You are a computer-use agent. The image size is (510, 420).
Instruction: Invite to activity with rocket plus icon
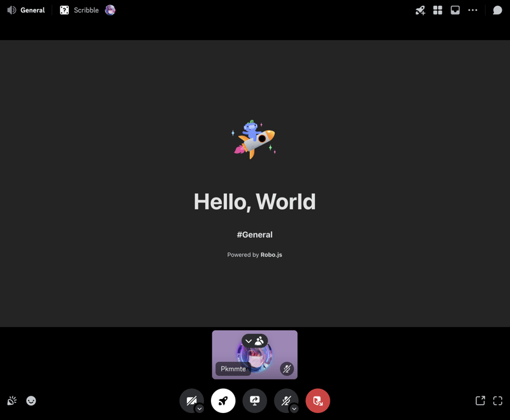pyautogui.click(x=420, y=10)
